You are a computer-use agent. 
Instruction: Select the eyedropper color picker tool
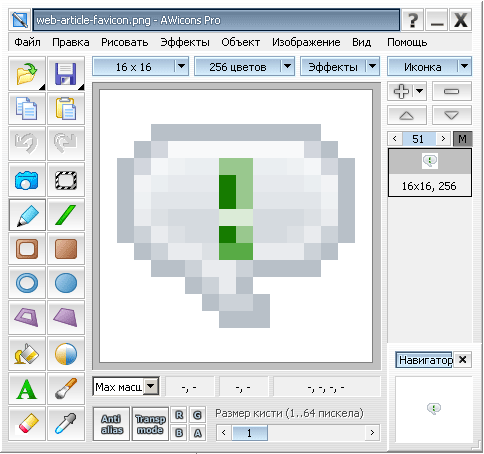(x=66, y=424)
